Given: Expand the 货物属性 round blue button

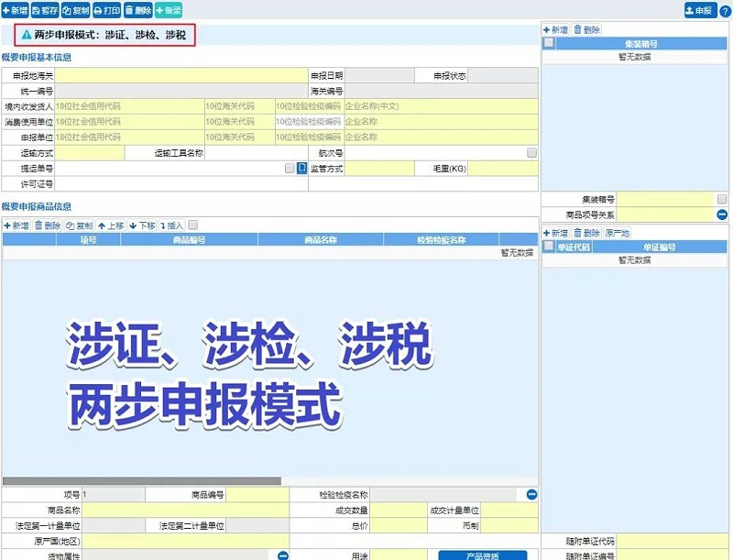Looking at the screenshot, I should [x=283, y=555].
